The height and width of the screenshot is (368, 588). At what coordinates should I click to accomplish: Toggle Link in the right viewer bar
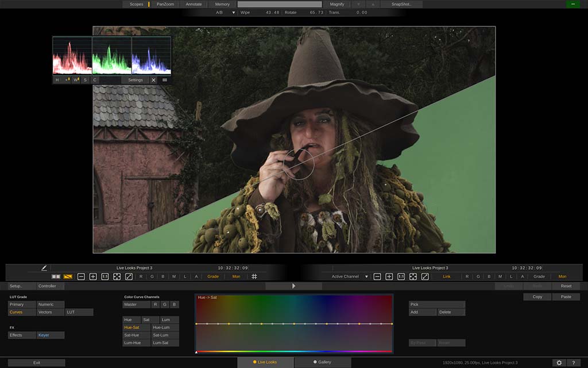pyautogui.click(x=447, y=277)
